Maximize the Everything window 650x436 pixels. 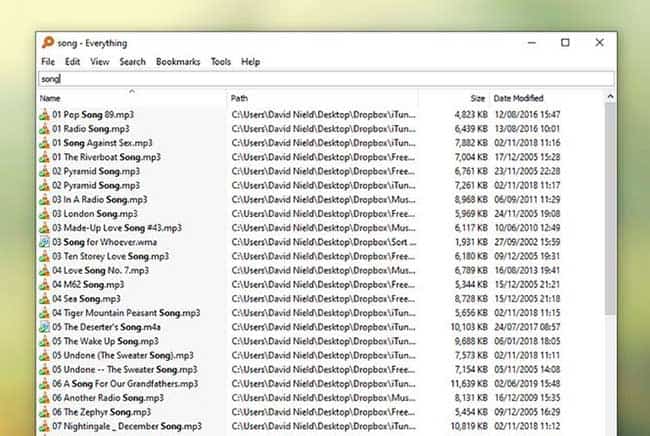(565, 43)
